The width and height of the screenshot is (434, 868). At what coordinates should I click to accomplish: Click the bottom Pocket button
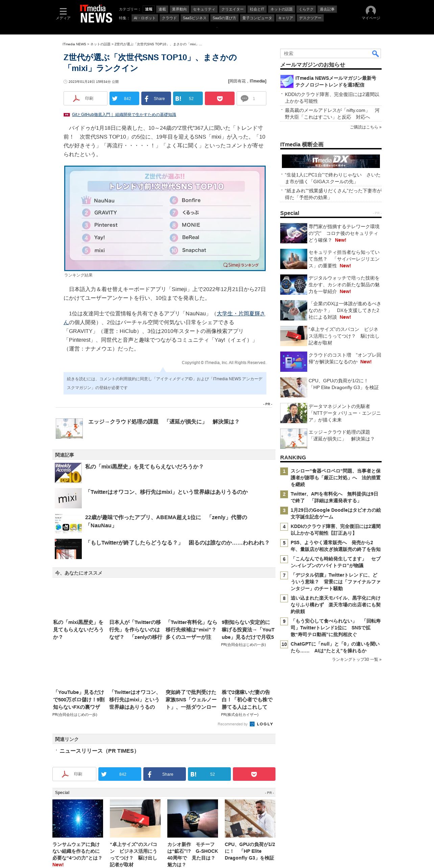[254, 774]
